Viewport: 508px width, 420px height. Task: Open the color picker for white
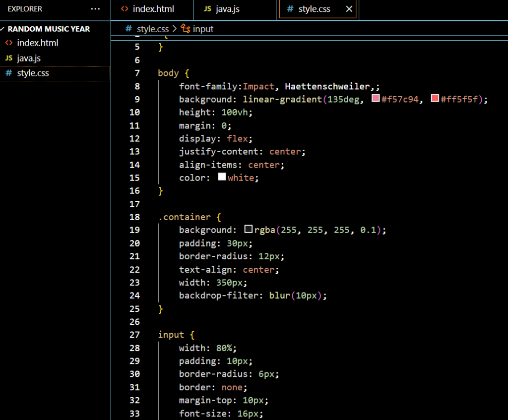(222, 177)
